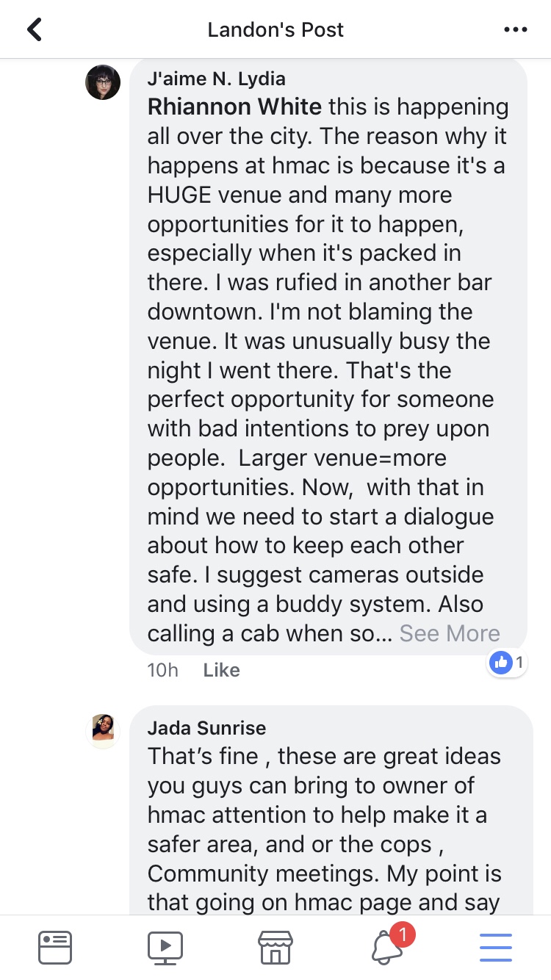Open J'aime N. Lydia's profile name
The width and height of the screenshot is (551, 980).
point(216,79)
